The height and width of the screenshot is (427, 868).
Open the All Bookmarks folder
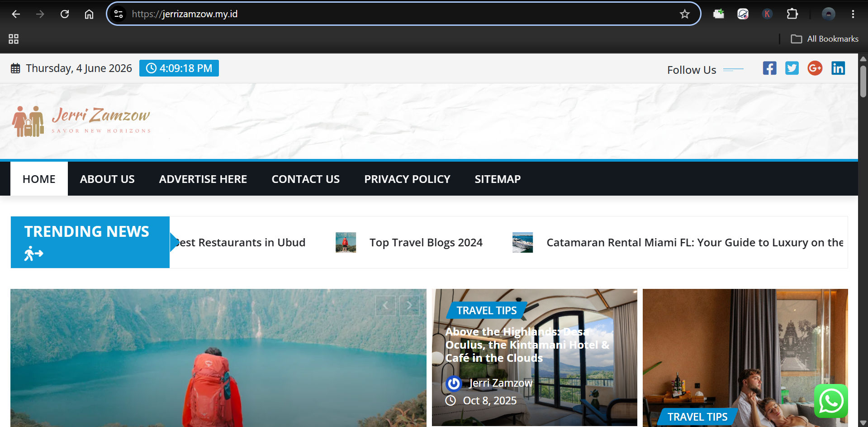pos(824,39)
